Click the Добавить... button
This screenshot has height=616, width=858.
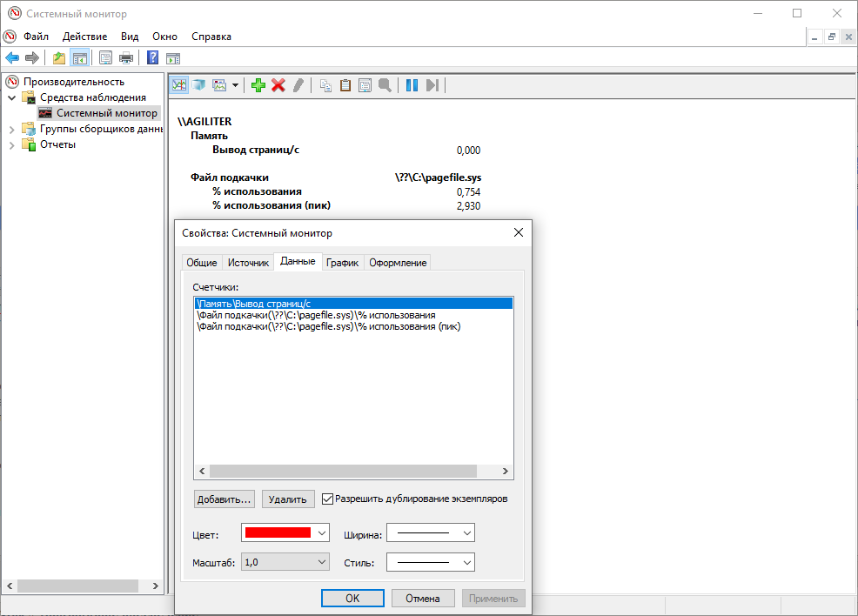tap(224, 499)
